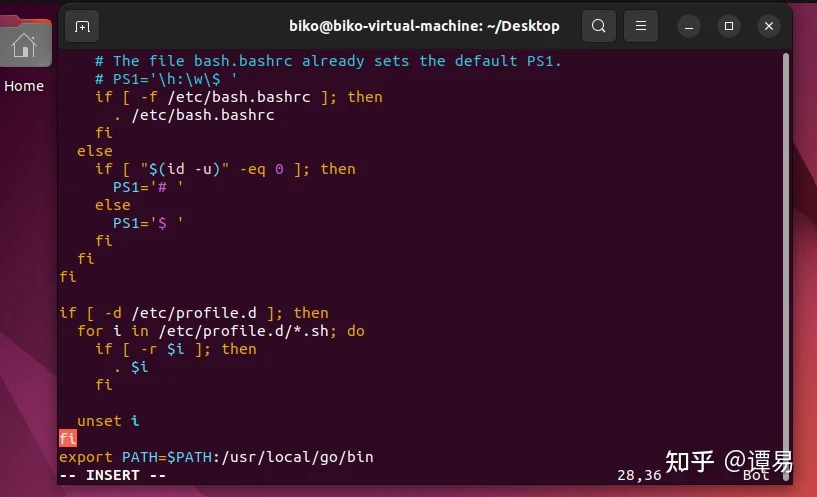Image resolution: width=817 pixels, height=497 pixels.
Task: Click the PS1='$ ' line
Action: click(x=148, y=223)
